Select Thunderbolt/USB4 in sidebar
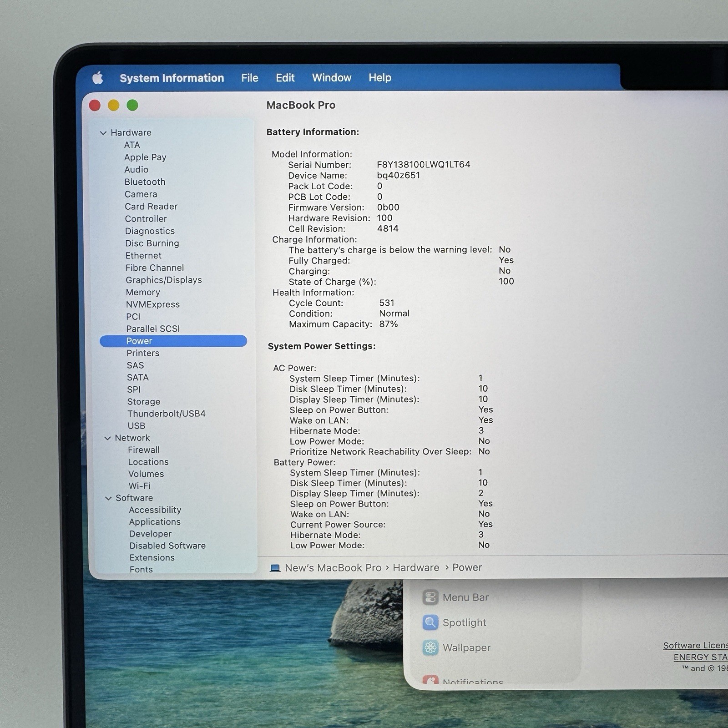 pyautogui.click(x=167, y=414)
